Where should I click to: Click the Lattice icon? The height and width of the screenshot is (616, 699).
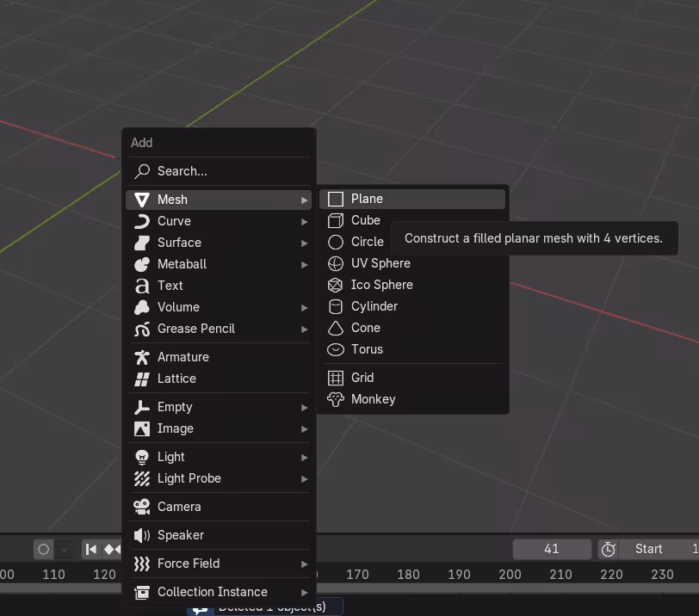(x=142, y=379)
